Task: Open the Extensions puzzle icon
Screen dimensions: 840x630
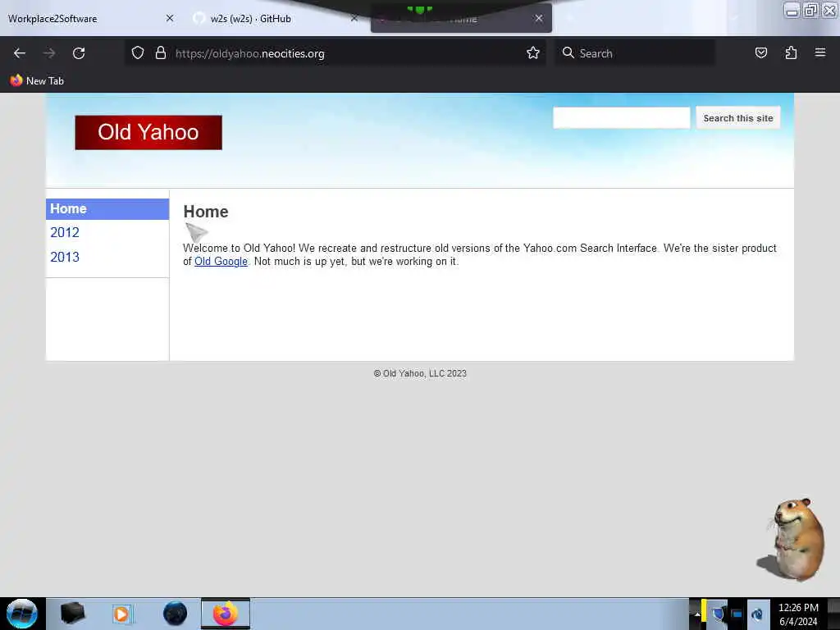Action: coord(791,53)
